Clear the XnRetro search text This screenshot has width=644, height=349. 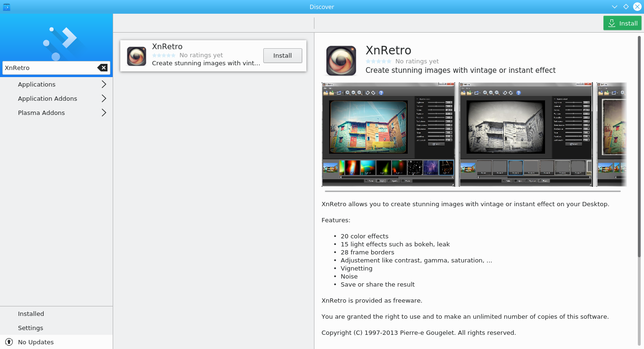click(102, 68)
